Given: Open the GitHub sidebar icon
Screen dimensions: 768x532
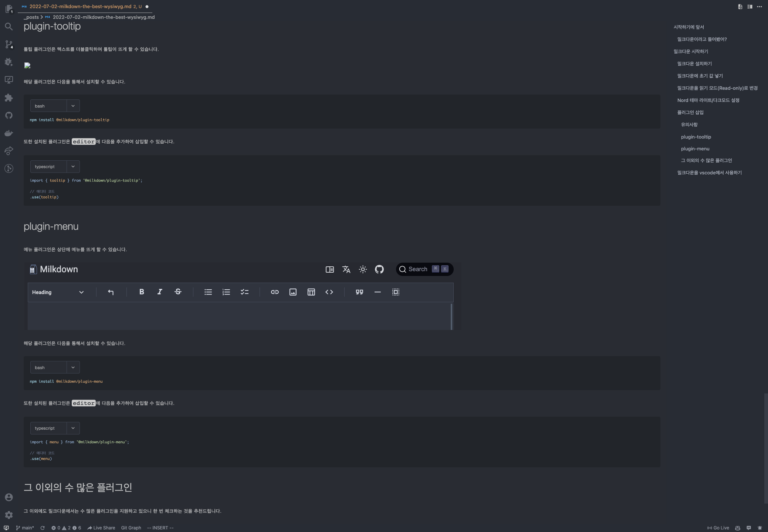Looking at the screenshot, I should pos(9,115).
